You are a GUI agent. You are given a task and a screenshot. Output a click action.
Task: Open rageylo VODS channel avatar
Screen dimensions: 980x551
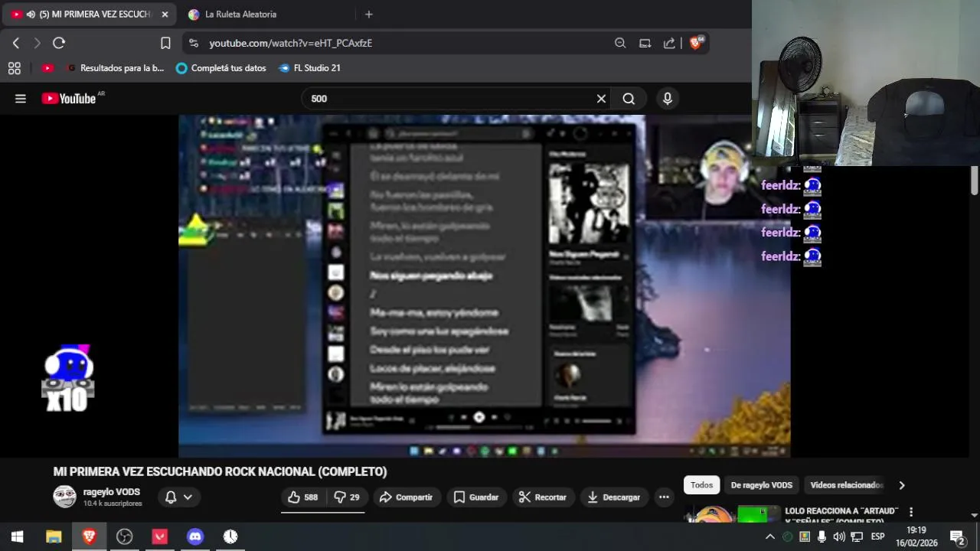pyautogui.click(x=64, y=497)
